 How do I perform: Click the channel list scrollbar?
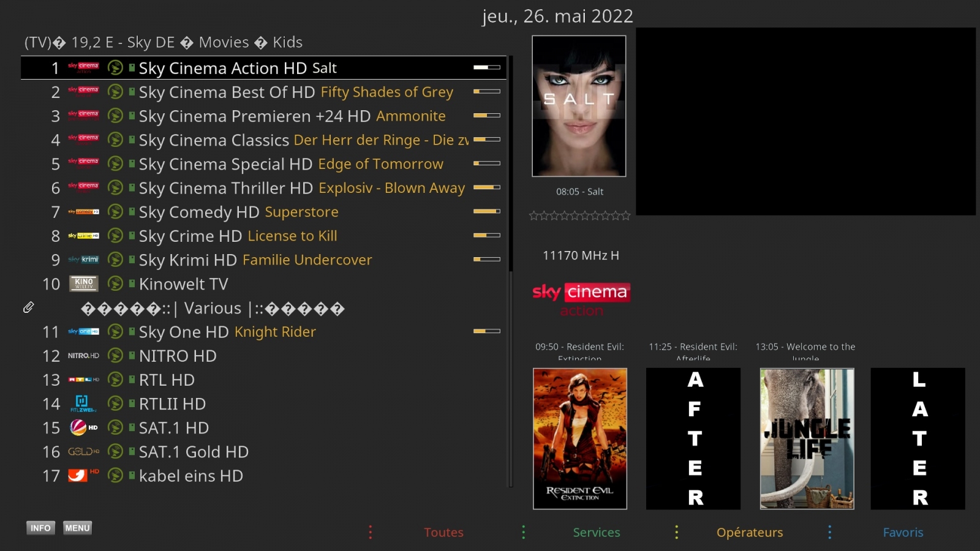coord(511,271)
